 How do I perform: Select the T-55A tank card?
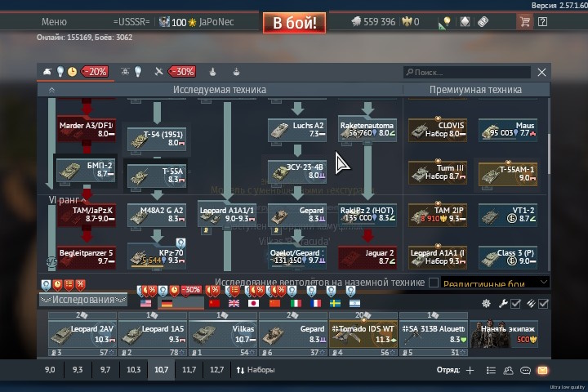coord(156,176)
